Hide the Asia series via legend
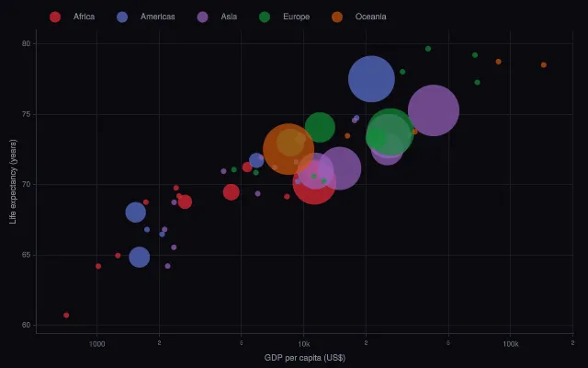Image resolution: width=588 pixels, height=368 pixels. [x=217, y=17]
